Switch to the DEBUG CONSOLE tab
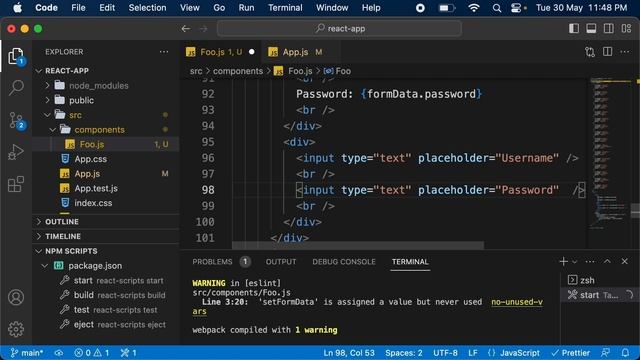This screenshot has width=640, height=360. [344, 262]
